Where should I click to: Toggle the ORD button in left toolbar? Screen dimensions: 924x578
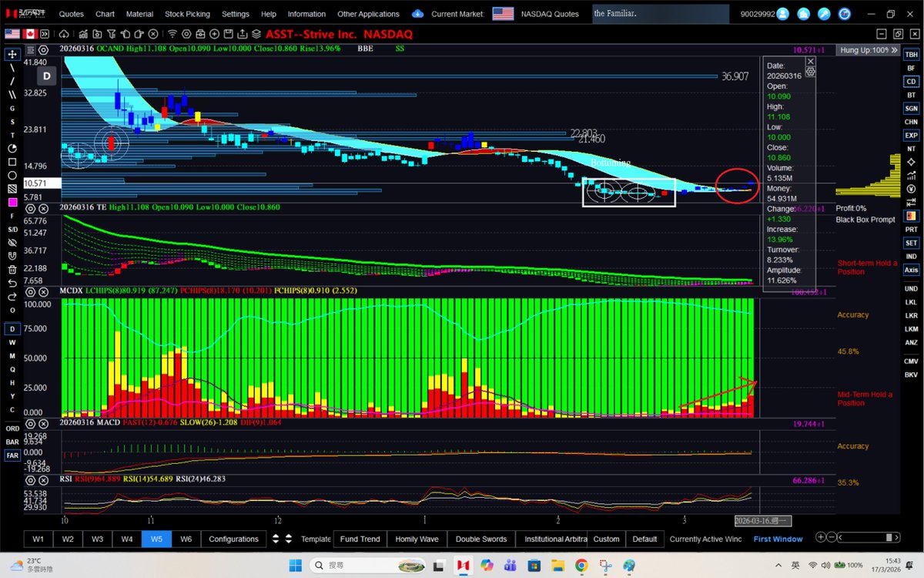pyautogui.click(x=12, y=428)
